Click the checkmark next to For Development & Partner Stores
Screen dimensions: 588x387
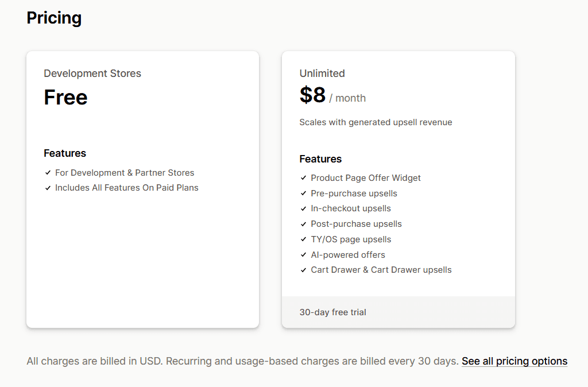coord(48,172)
